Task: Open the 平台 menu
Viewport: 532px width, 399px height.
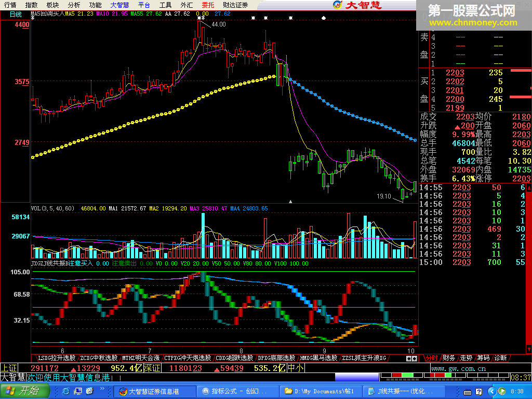Action: (144, 5)
